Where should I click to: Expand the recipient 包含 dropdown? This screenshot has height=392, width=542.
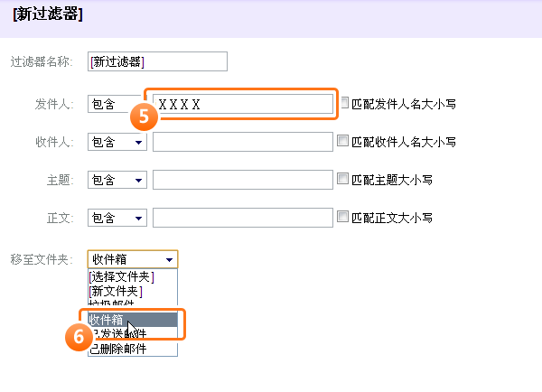[117, 142]
